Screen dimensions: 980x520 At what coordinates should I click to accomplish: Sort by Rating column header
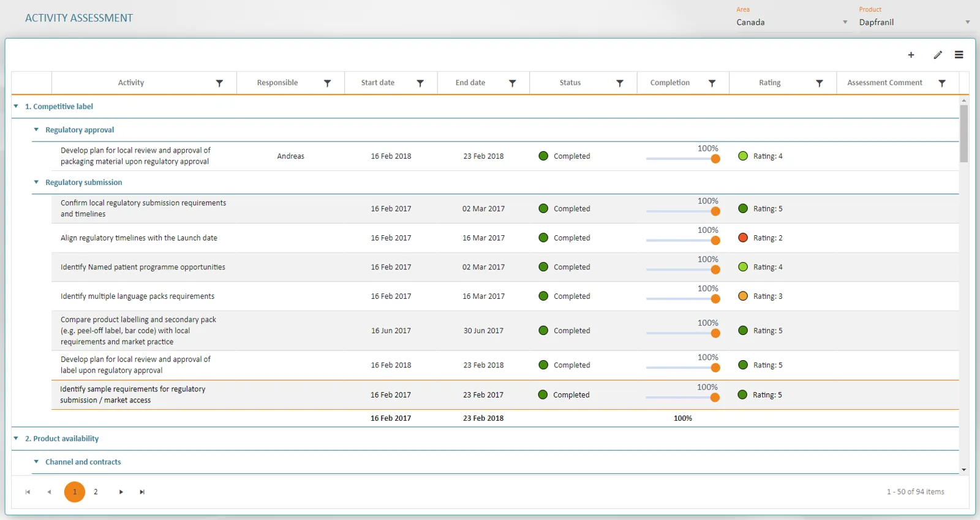point(770,83)
